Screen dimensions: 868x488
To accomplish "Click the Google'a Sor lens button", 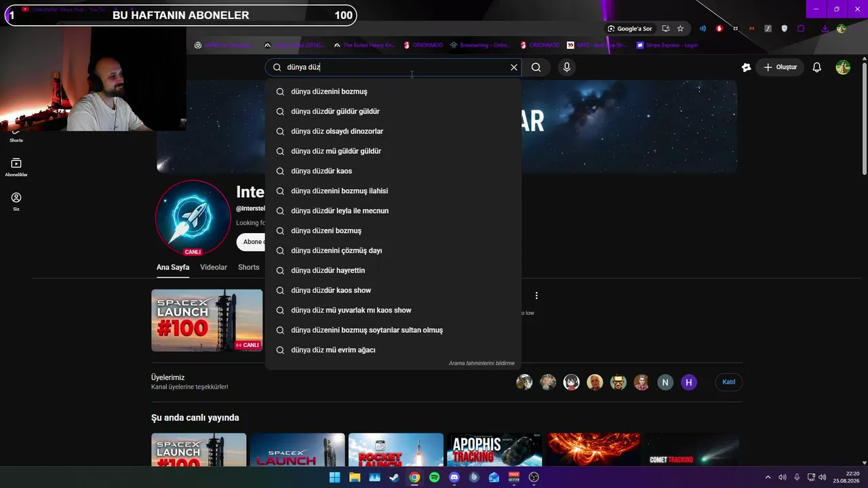I will tap(630, 28).
